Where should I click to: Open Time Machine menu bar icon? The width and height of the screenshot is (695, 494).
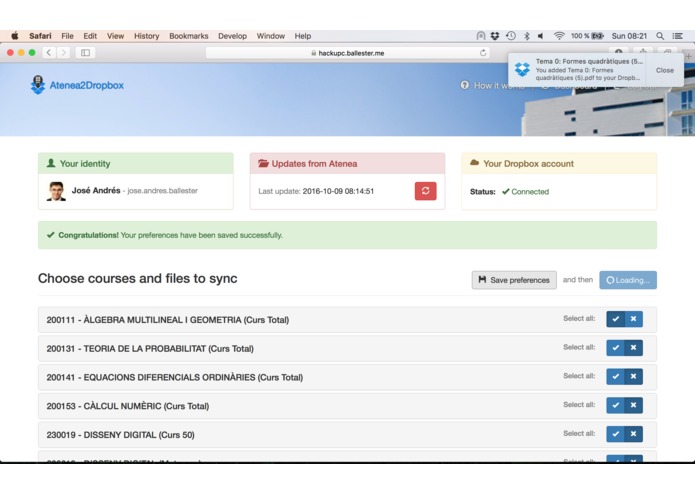coord(511,36)
